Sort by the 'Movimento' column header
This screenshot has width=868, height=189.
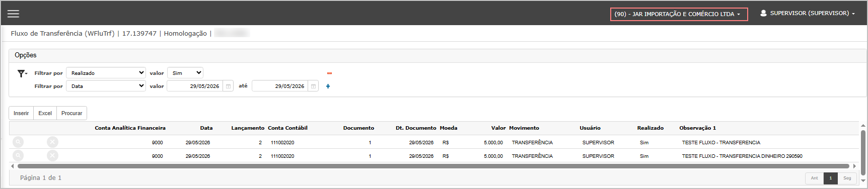tap(524, 128)
